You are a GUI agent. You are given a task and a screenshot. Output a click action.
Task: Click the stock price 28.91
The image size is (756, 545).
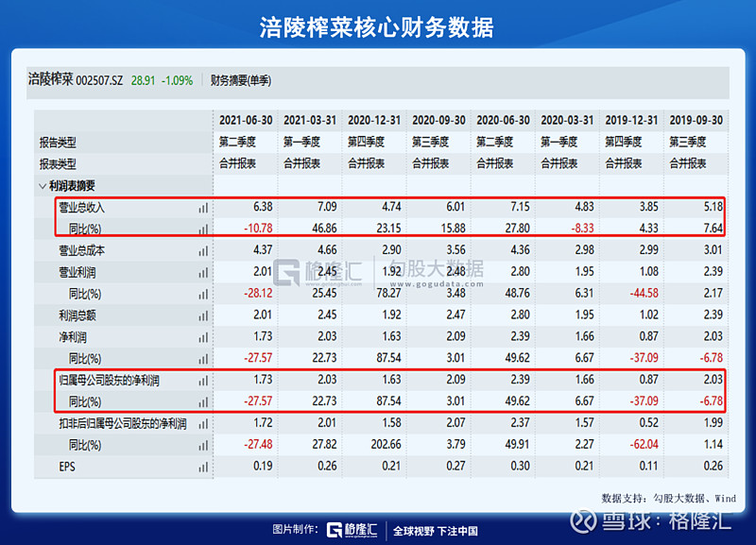coord(144,80)
